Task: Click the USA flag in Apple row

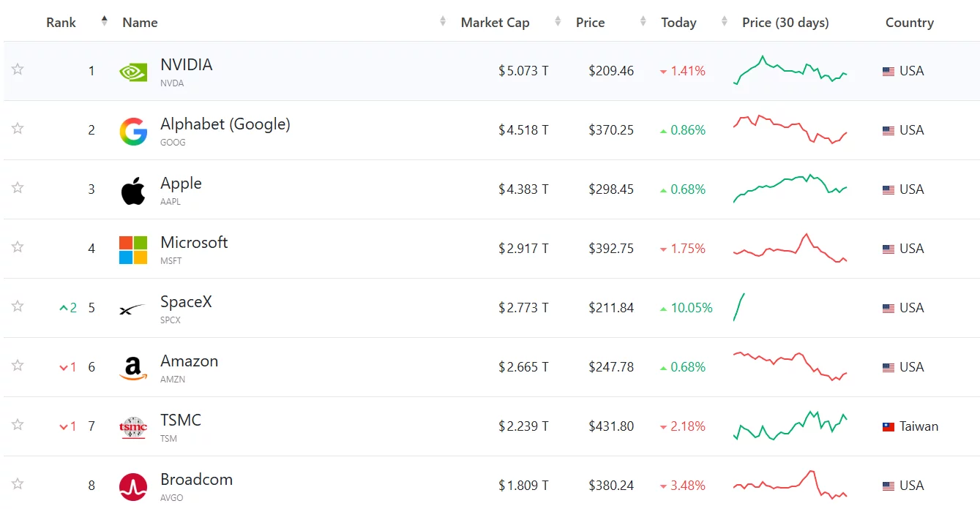Action: [x=889, y=190]
